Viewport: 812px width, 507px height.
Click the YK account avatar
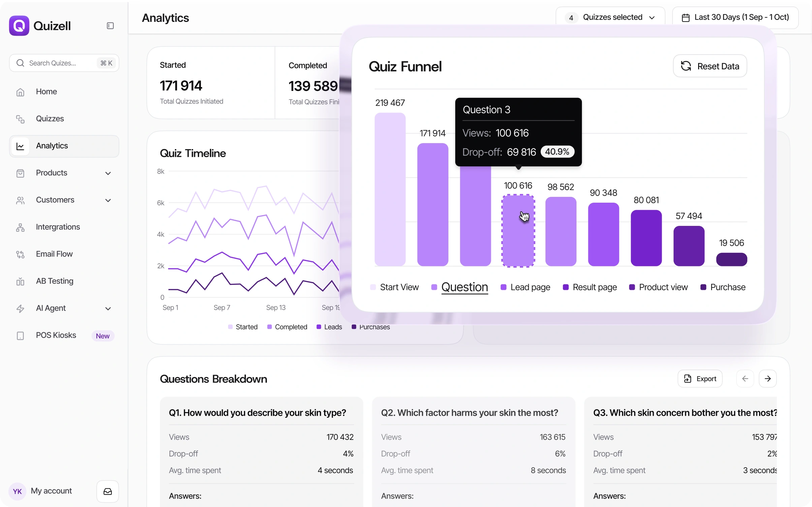click(x=17, y=491)
